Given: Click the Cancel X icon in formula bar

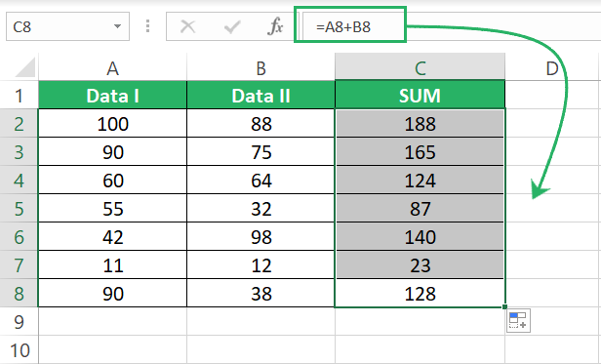Looking at the screenshot, I should [x=187, y=27].
